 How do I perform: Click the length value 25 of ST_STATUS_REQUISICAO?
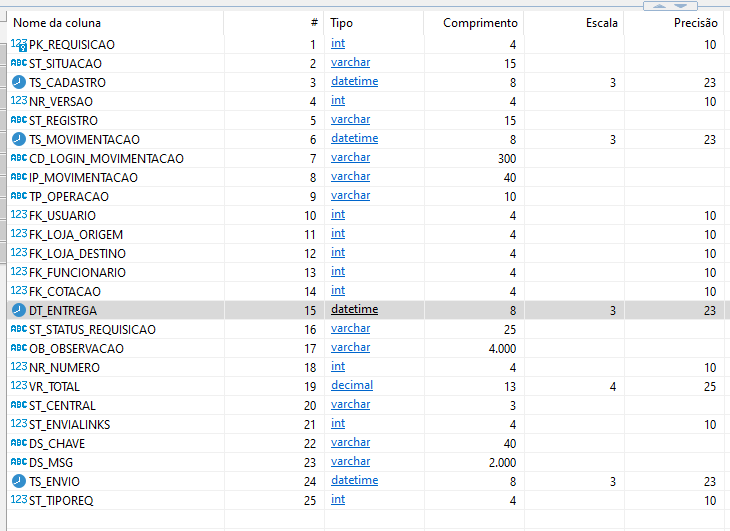coord(510,329)
